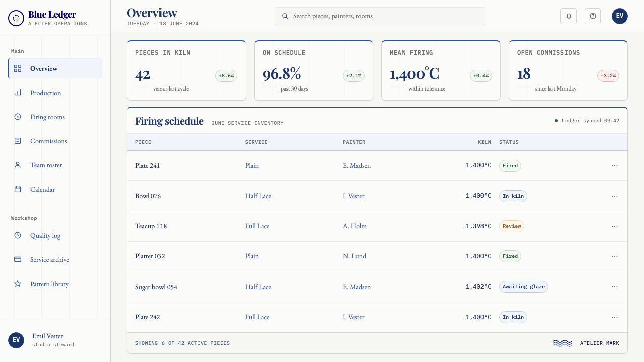
Task: Click the Blue Ledger logo emblem
Action: pyautogui.click(x=16, y=18)
